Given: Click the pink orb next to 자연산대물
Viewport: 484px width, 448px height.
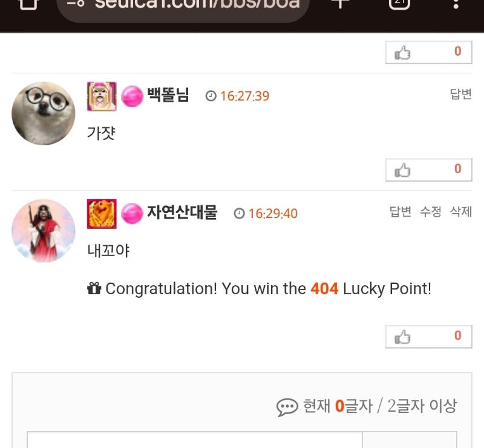Looking at the screenshot, I should click(132, 214).
